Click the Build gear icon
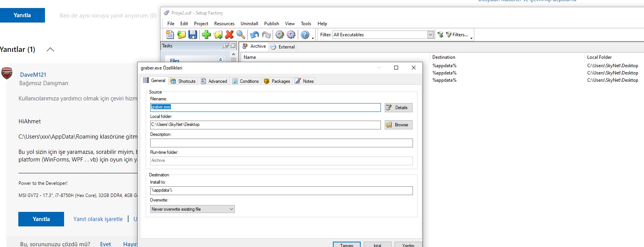644x247 pixels. coord(291,35)
